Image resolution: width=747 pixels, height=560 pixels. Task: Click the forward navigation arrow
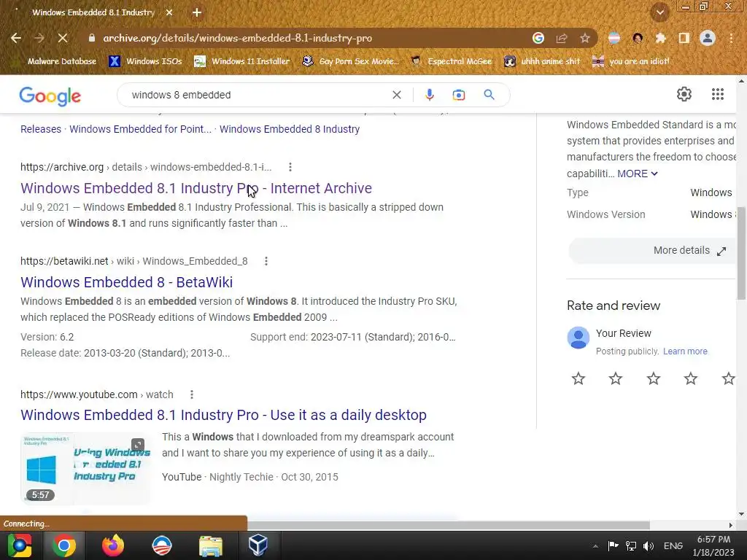(39, 38)
